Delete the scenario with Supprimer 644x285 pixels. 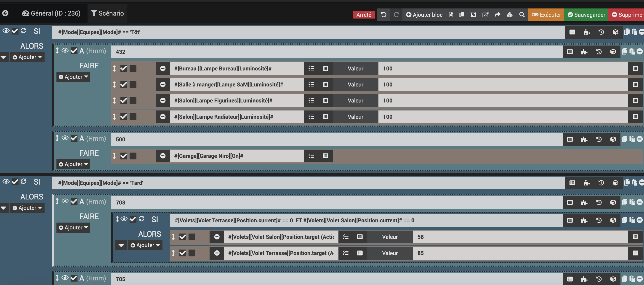(x=626, y=15)
